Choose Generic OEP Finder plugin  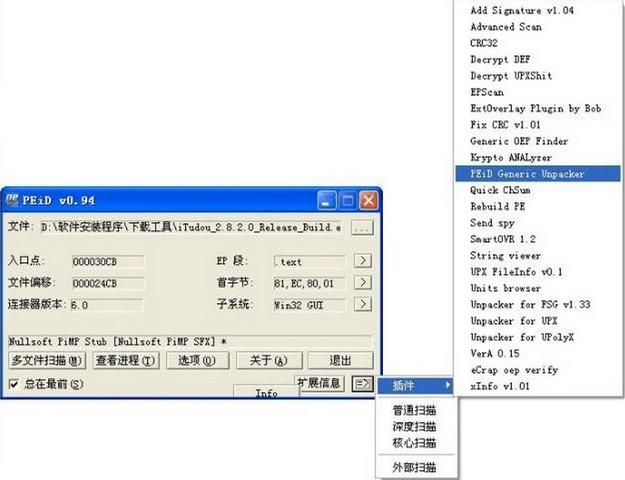pyautogui.click(x=538, y=141)
